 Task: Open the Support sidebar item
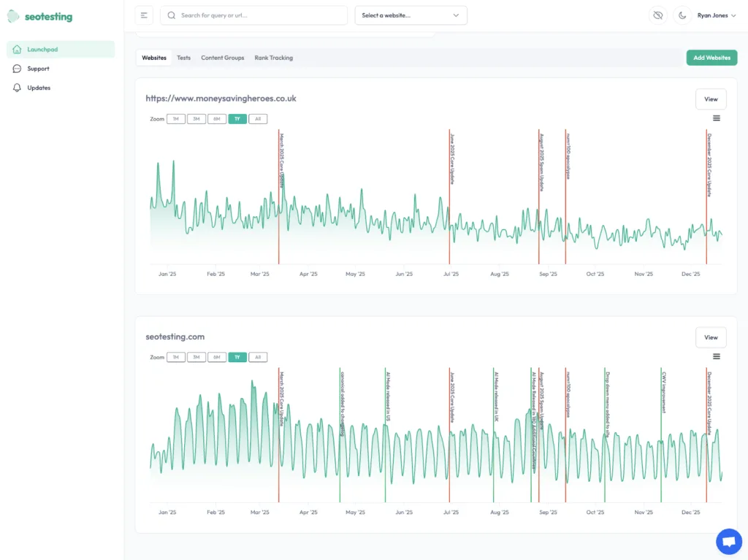click(x=38, y=68)
